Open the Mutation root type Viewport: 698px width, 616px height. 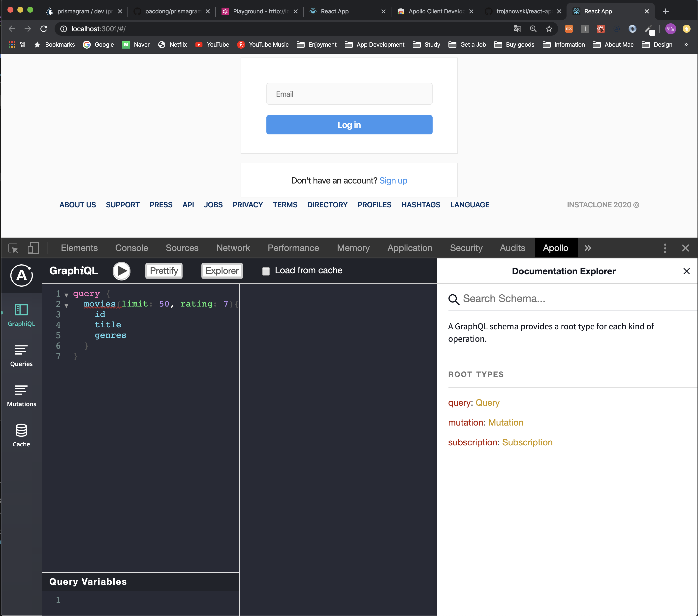click(x=506, y=423)
